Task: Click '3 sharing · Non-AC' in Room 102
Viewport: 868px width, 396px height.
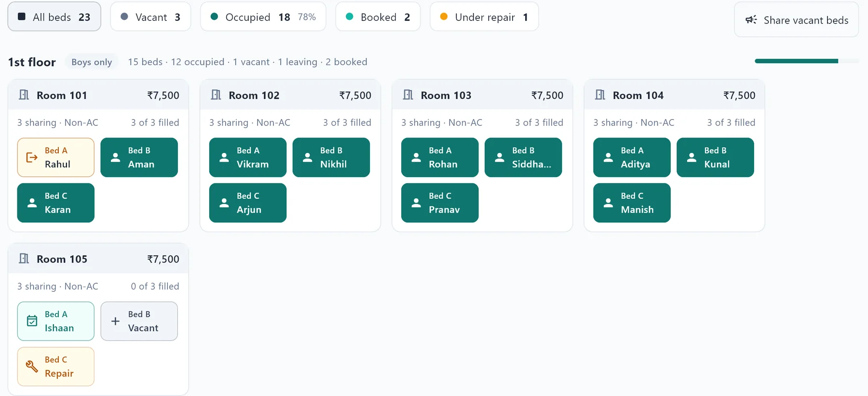Action: [250, 123]
